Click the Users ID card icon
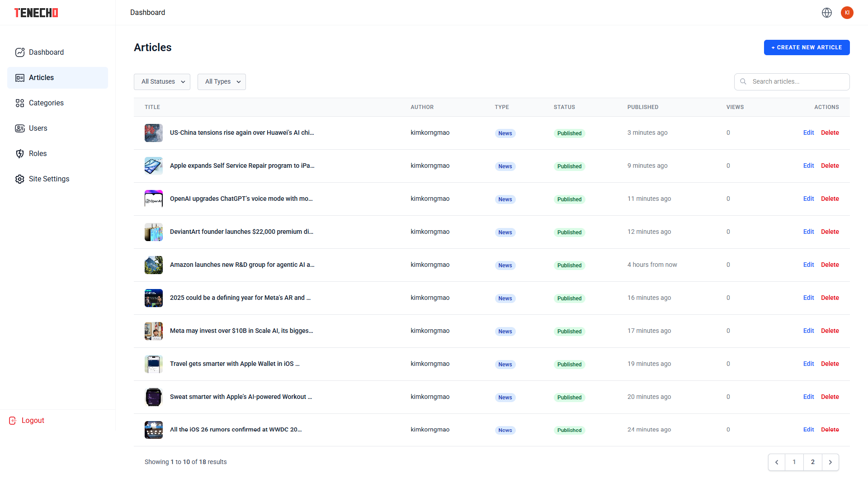This screenshot has width=868, height=493. click(x=20, y=128)
